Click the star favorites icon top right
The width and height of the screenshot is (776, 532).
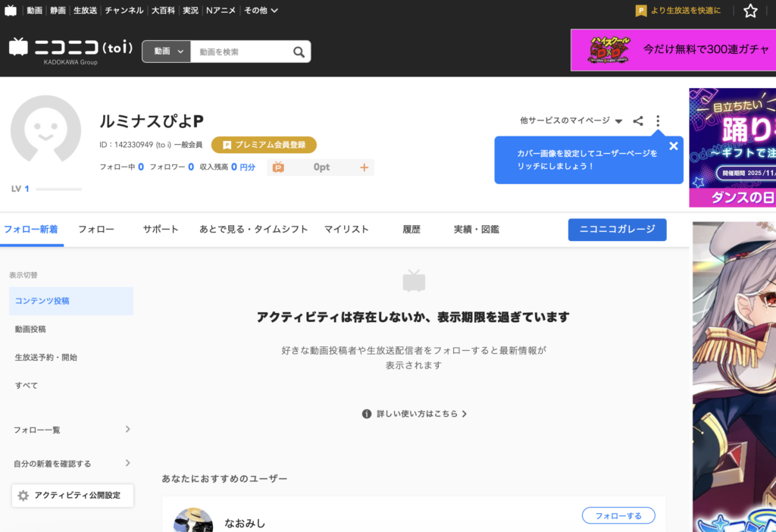click(x=750, y=11)
